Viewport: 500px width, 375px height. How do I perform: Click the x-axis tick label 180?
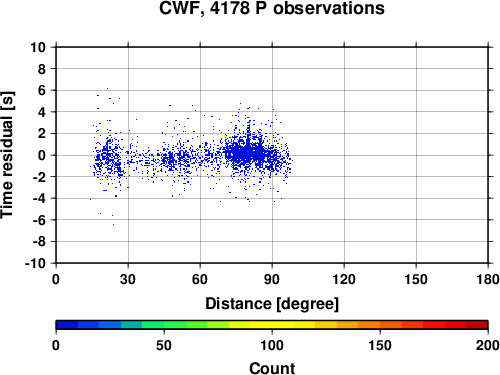point(488,279)
